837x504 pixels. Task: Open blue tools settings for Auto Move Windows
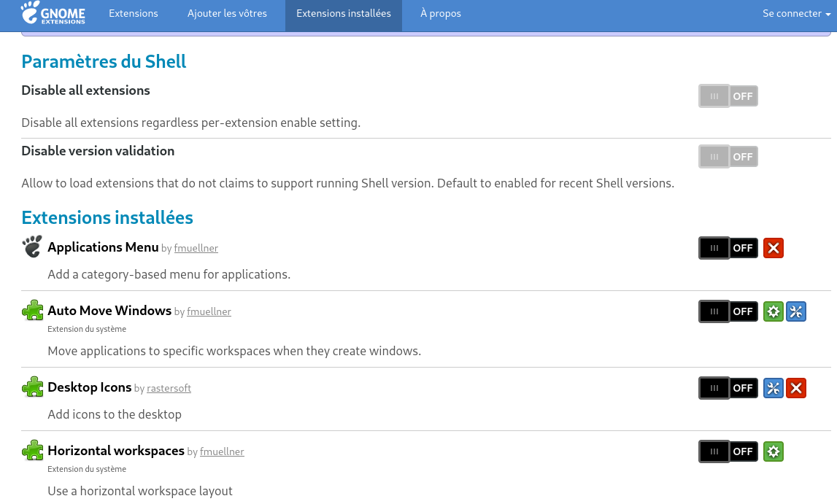pyautogui.click(x=796, y=311)
